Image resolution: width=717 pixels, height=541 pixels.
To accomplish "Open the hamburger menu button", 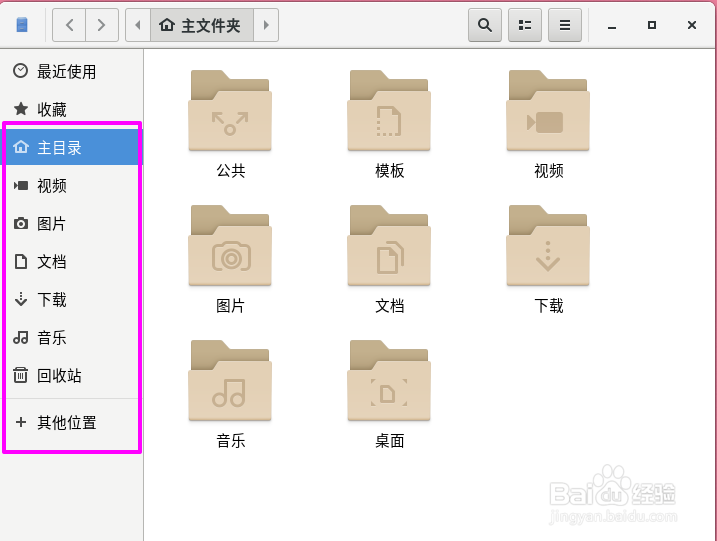I will coord(565,25).
